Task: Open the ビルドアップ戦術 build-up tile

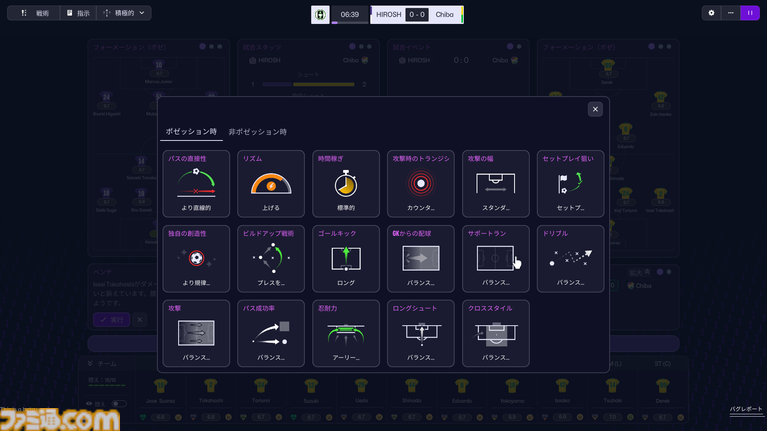Action: (271, 258)
